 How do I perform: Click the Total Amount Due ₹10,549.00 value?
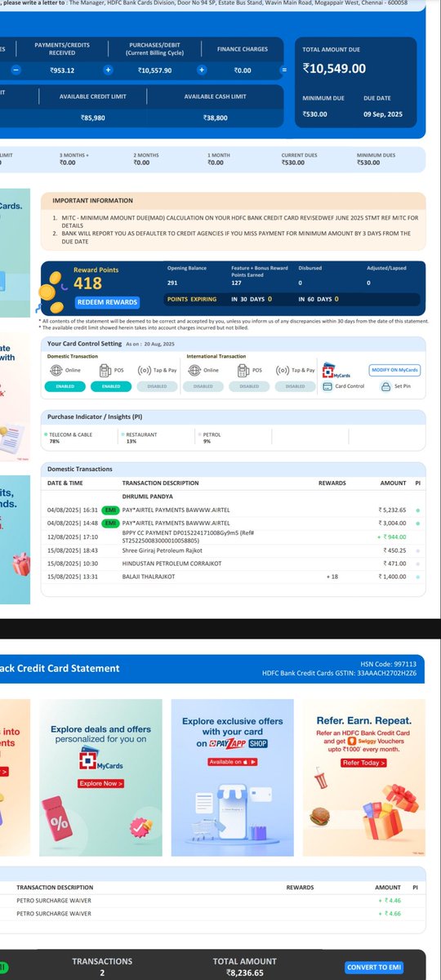(x=333, y=69)
